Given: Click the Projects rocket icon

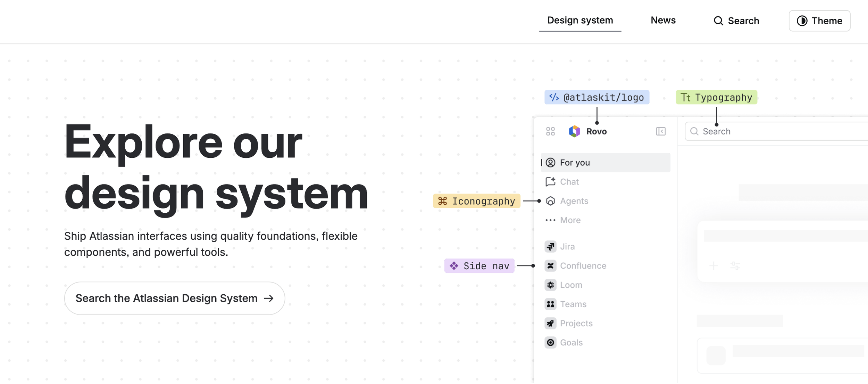Looking at the screenshot, I should (x=550, y=324).
